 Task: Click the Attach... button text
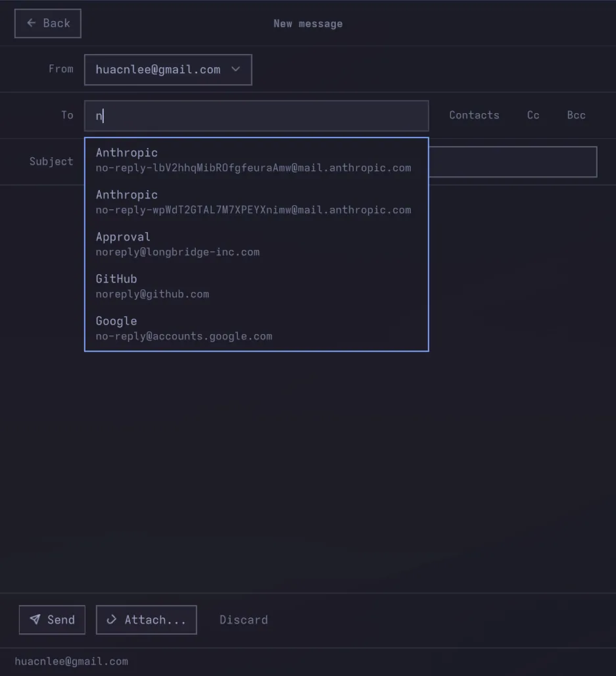pyautogui.click(x=155, y=620)
